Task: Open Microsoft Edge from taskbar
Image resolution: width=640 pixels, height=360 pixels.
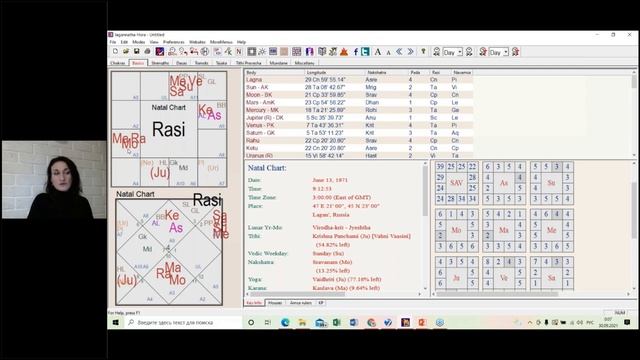Action: pyautogui.click(x=285, y=322)
